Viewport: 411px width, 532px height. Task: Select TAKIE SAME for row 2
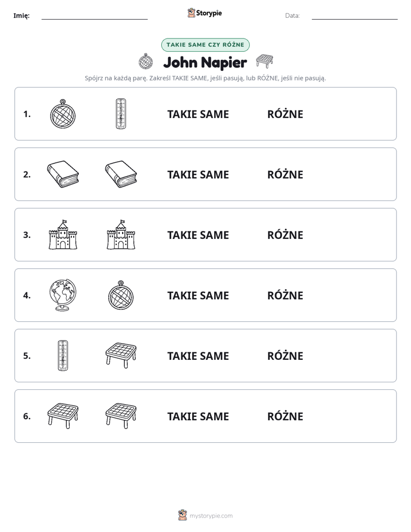click(198, 174)
